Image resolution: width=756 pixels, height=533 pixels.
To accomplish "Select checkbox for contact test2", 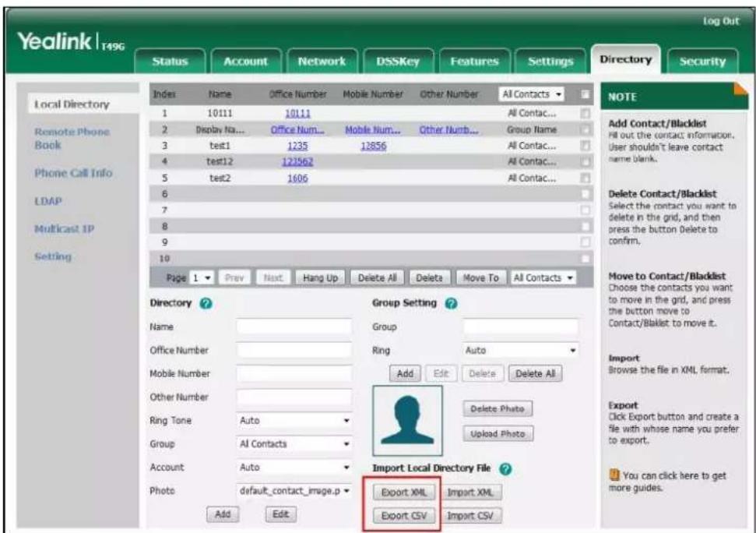I will [585, 178].
